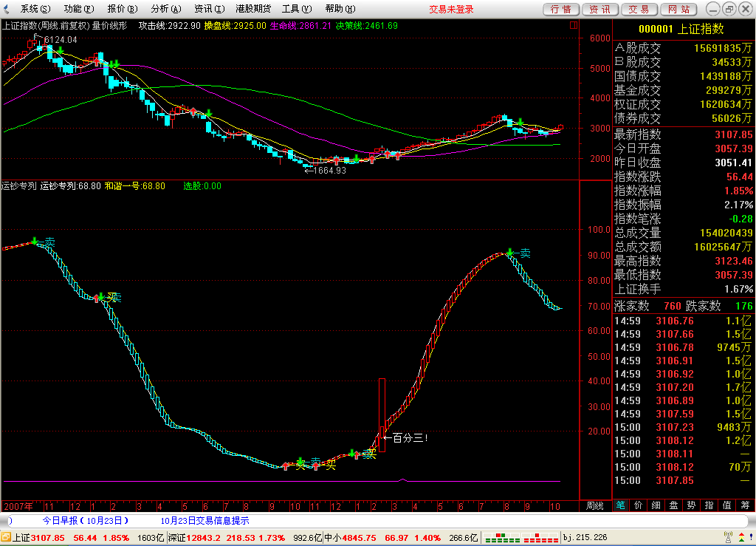Click the 6124.04 high price label
756x546 pixels.
pyautogui.click(x=61, y=40)
